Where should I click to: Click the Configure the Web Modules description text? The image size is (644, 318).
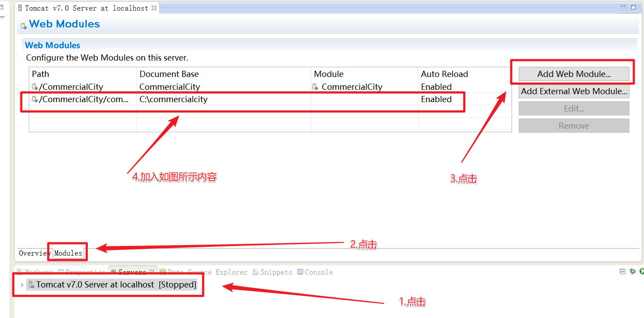(107, 57)
